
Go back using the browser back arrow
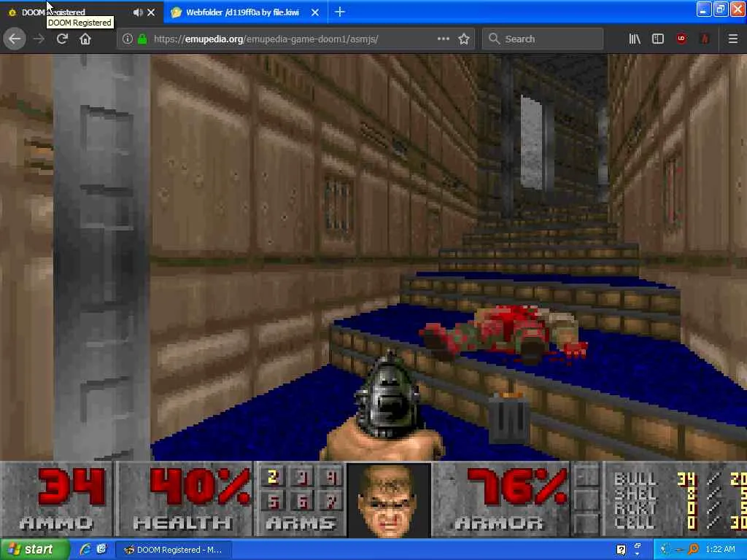[x=15, y=39]
